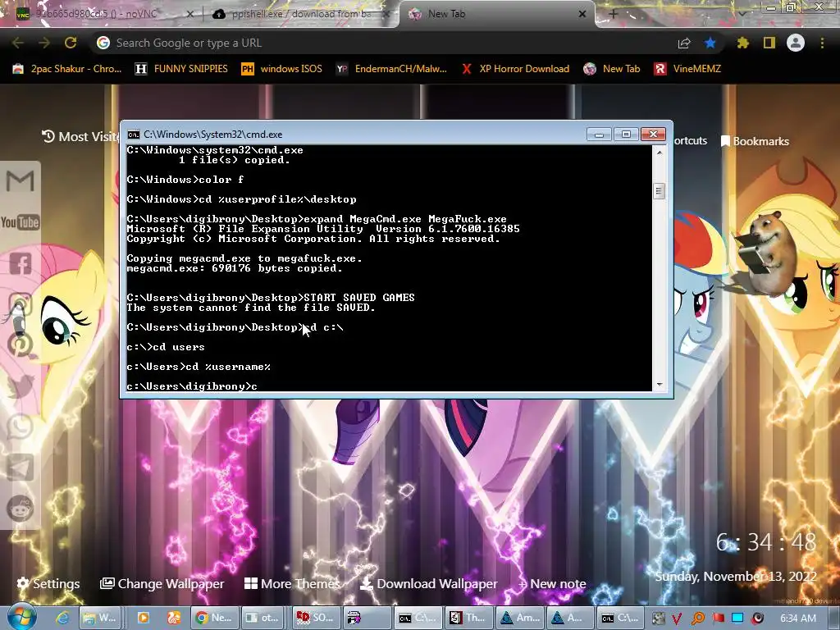Image resolution: width=840 pixels, height=630 pixels.
Task: Open Gmail from the sidebar
Action: coord(21,181)
